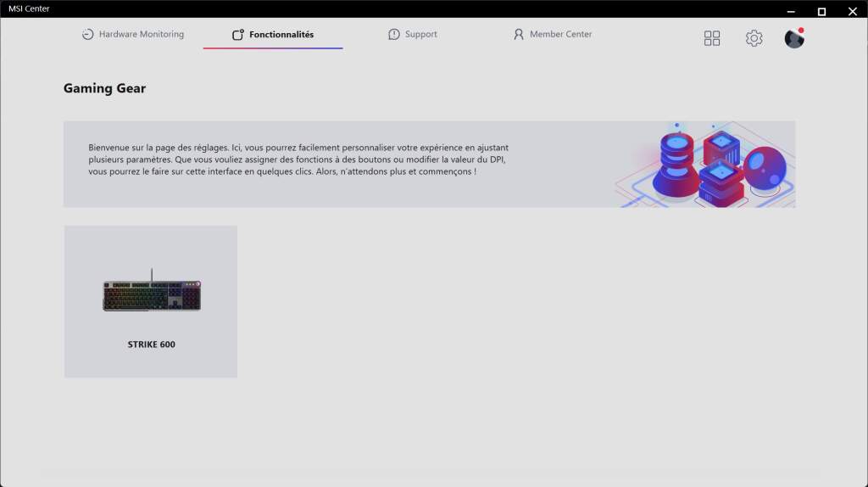Click the Support exclamation bubble icon
The image size is (868, 487).
(x=394, y=35)
